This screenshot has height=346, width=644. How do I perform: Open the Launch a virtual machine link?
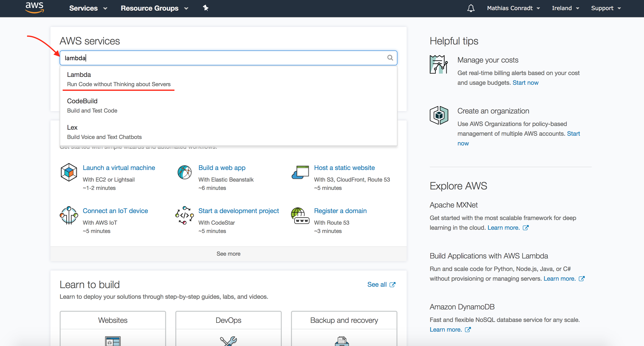click(119, 168)
